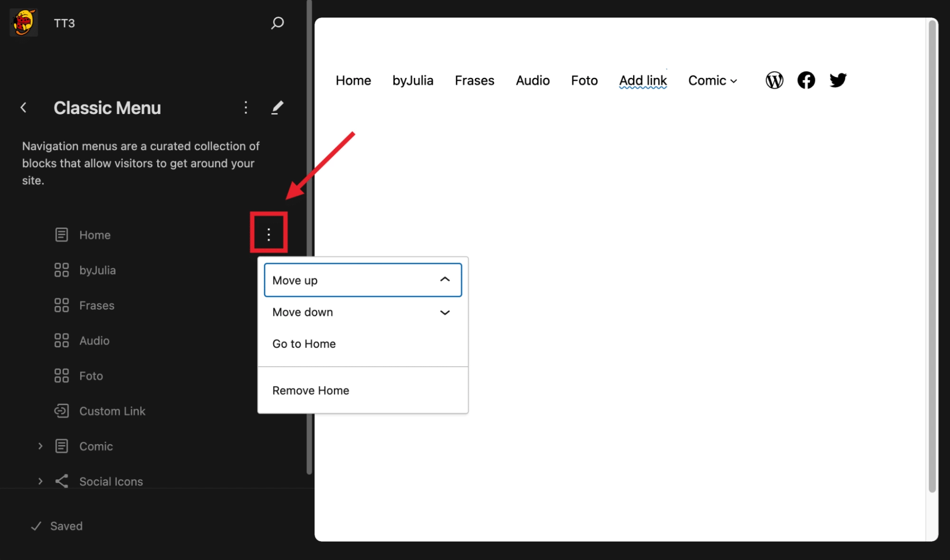This screenshot has width=950, height=560.
Task: Click the WordPress logo icon in preview
Action: coord(775,79)
